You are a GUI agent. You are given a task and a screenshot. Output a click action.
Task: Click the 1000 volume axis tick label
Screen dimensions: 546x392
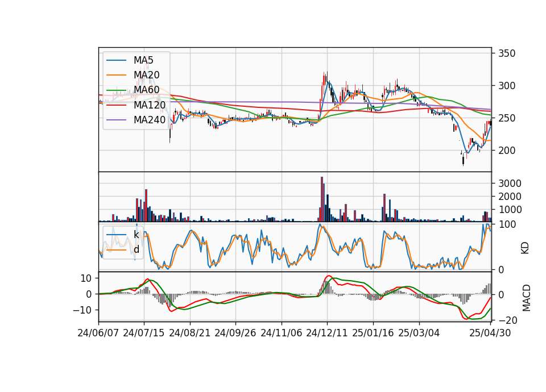pyautogui.click(x=510, y=210)
